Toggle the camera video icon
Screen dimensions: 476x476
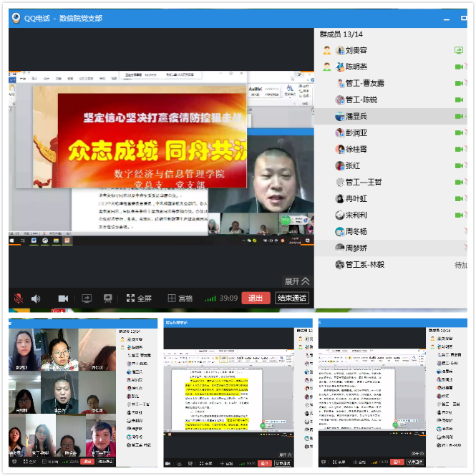pos(63,298)
